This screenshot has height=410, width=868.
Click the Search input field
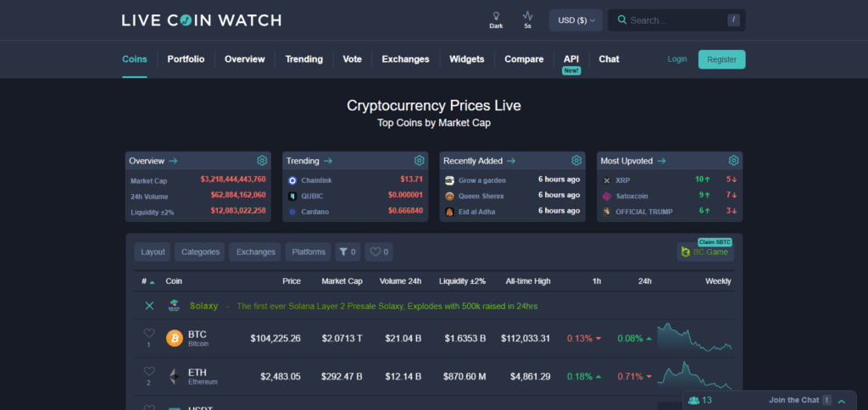point(675,20)
